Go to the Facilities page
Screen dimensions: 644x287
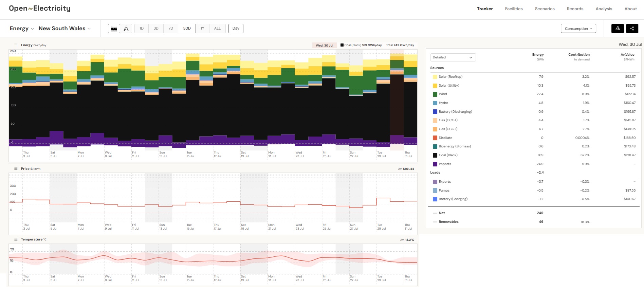tap(514, 9)
